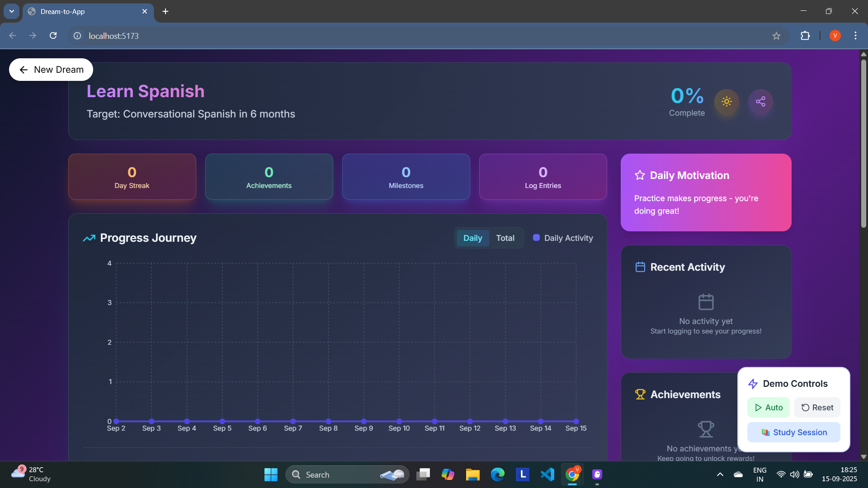Switch chart to Total view
Image resolution: width=868 pixels, height=488 pixels.
(x=505, y=238)
